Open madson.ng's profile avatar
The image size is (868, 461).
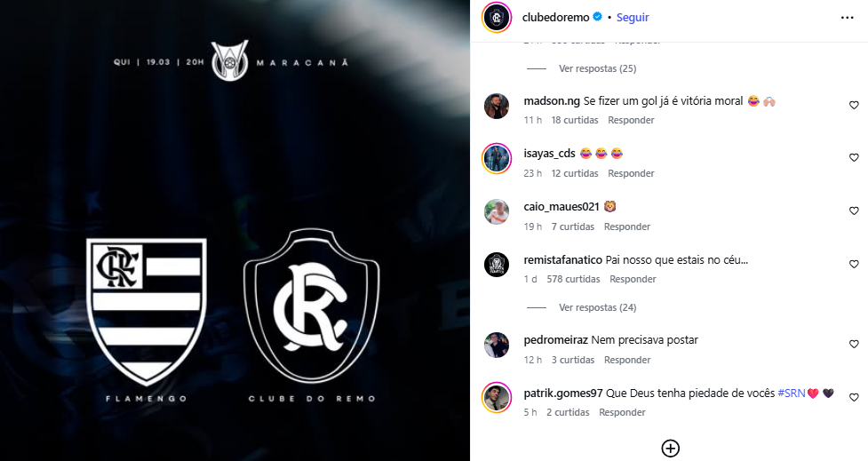(497, 107)
